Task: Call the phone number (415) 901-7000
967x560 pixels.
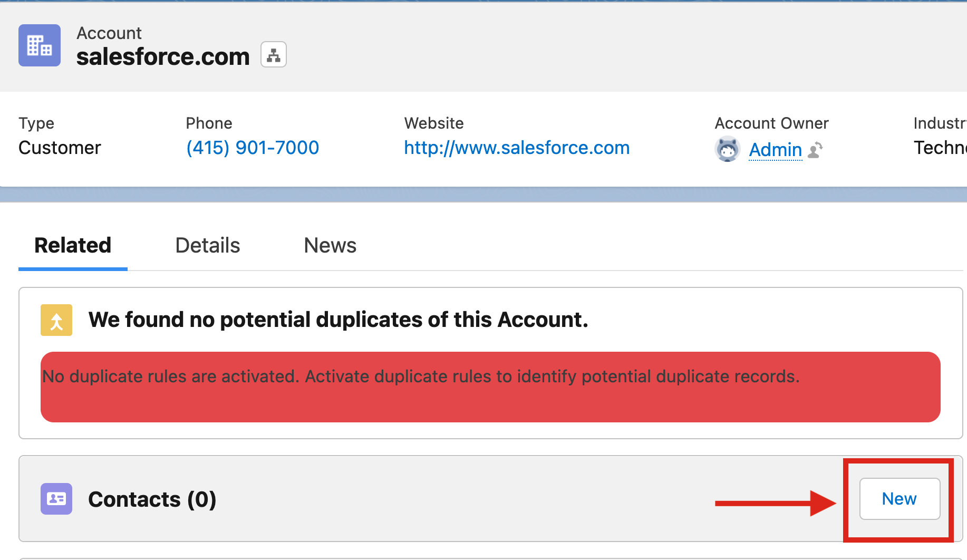Action: (x=253, y=148)
